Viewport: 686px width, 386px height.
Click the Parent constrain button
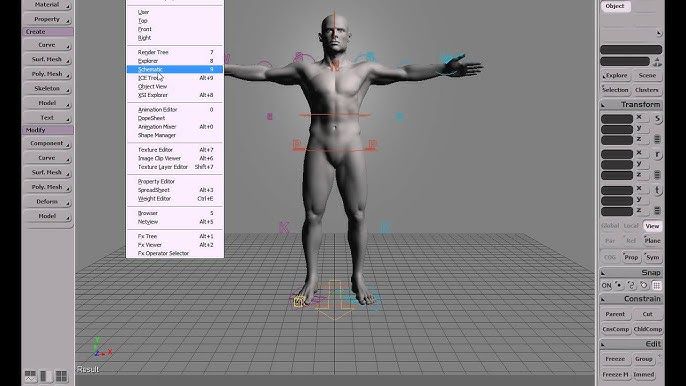[x=616, y=314]
